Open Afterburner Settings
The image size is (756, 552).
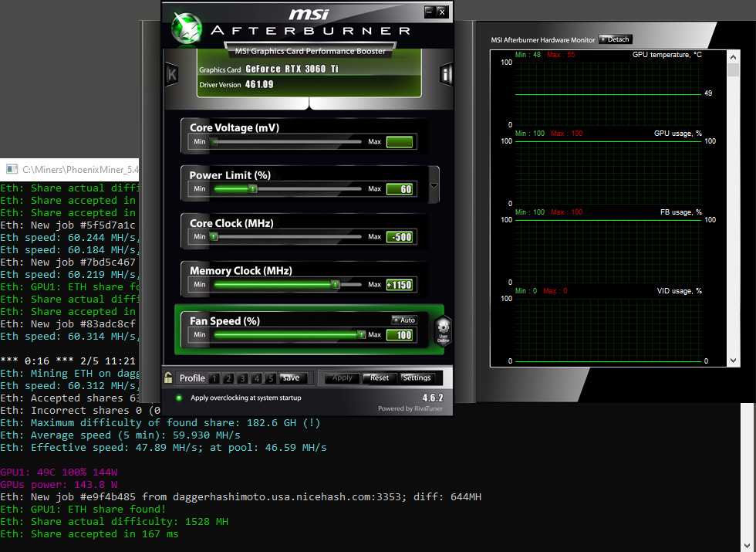point(416,378)
